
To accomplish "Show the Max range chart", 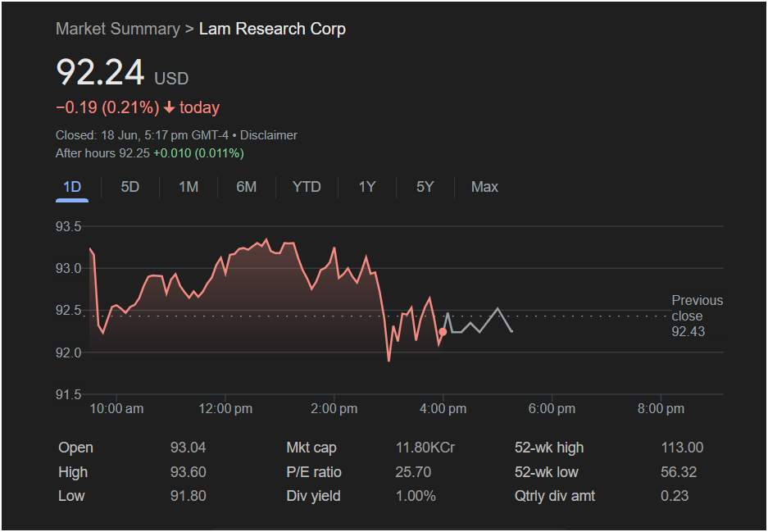I will click(484, 187).
